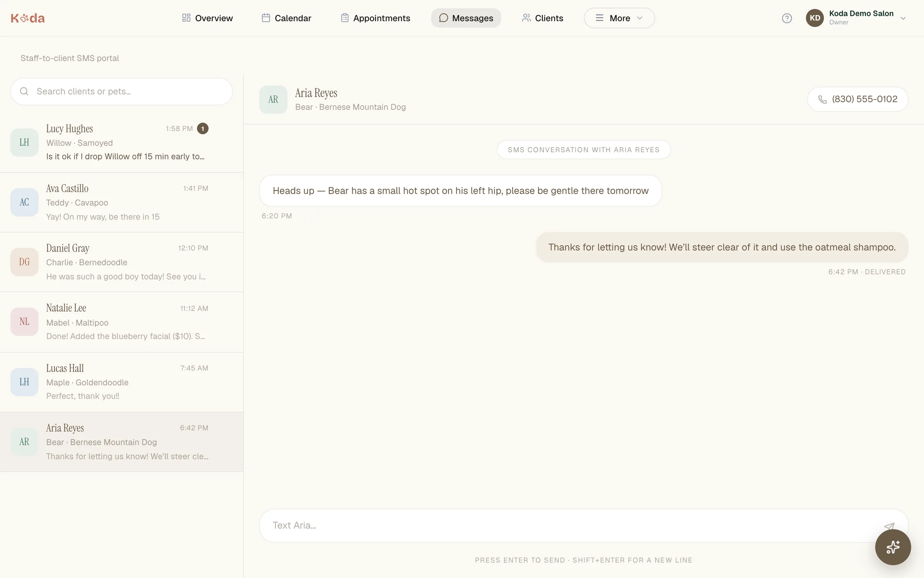The height and width of the screenshot is (578, 924).
Task: Switch to Appointments tab
Action: [375, 18]
